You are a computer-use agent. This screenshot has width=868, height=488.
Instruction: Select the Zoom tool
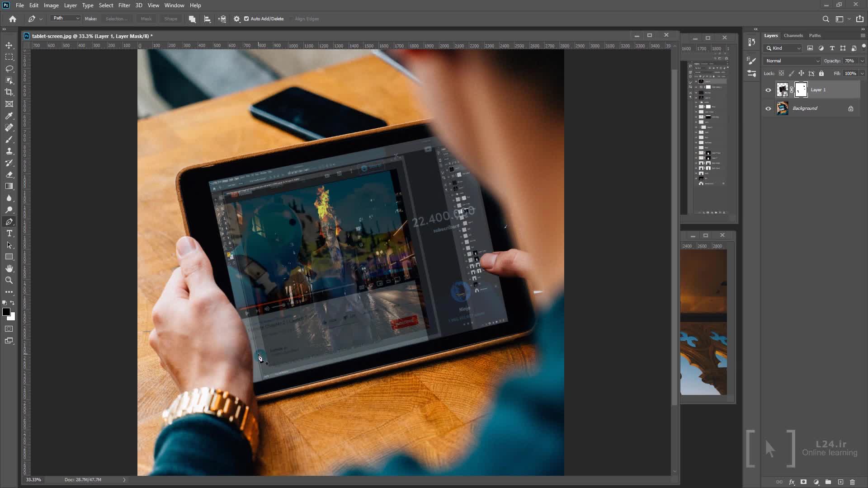point(9,280)
